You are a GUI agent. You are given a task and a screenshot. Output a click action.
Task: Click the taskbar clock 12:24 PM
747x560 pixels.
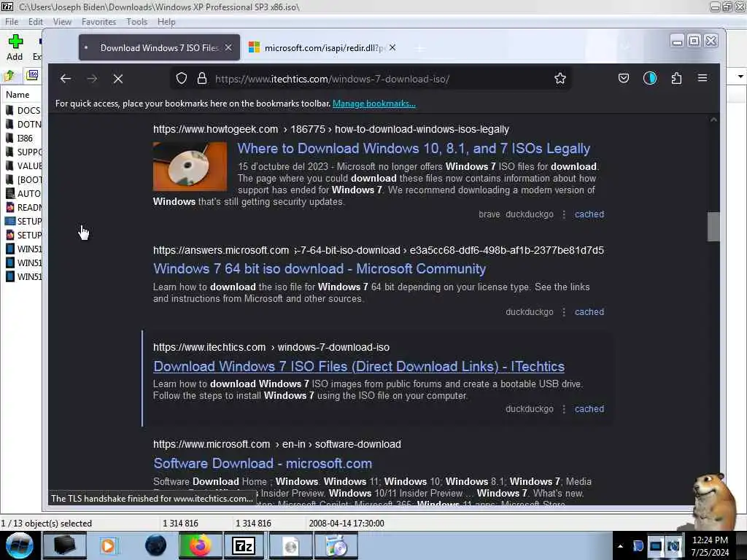click(710, 540)
